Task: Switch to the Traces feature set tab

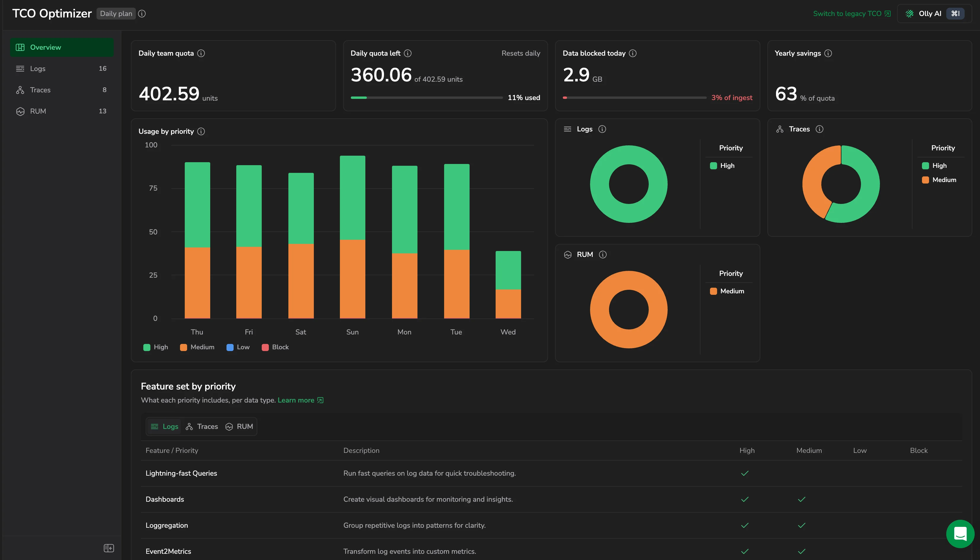Action: click(x=202, y=426)
